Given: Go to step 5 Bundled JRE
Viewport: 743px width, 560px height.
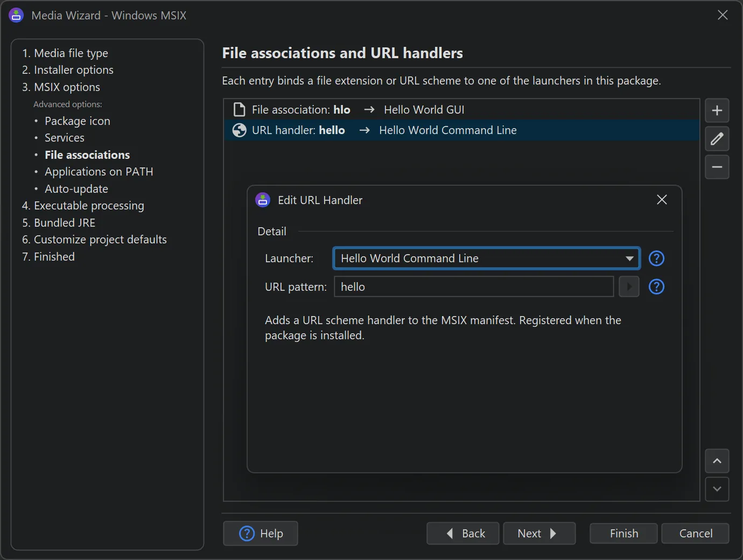Looking at the screenshot, I should tap(59, 223).
